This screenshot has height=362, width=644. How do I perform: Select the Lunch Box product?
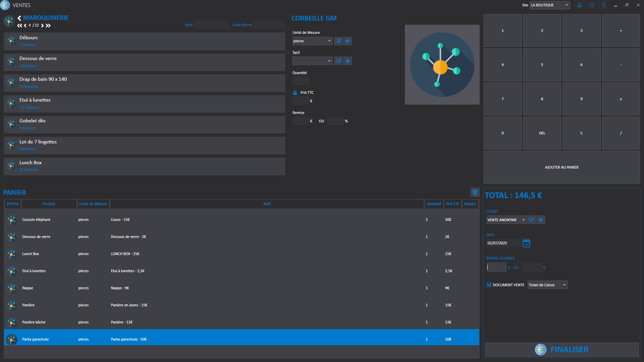pos(144,166)
